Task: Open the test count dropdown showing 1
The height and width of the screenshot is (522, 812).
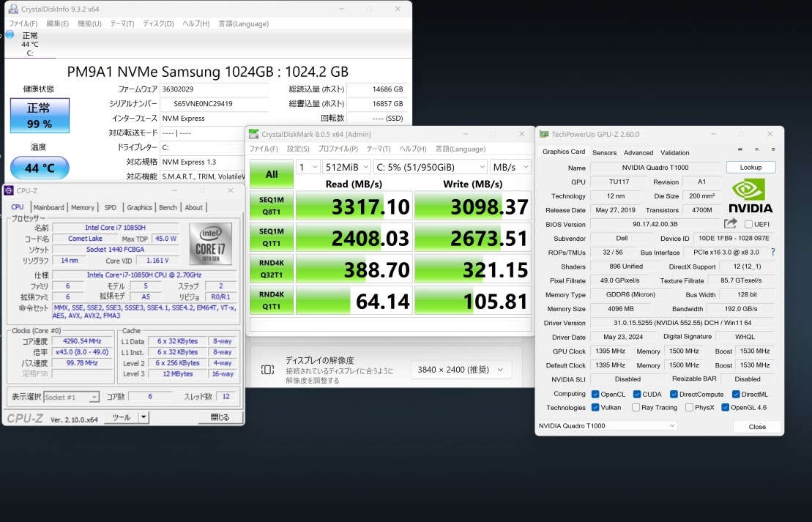Action: click(308, 167)
